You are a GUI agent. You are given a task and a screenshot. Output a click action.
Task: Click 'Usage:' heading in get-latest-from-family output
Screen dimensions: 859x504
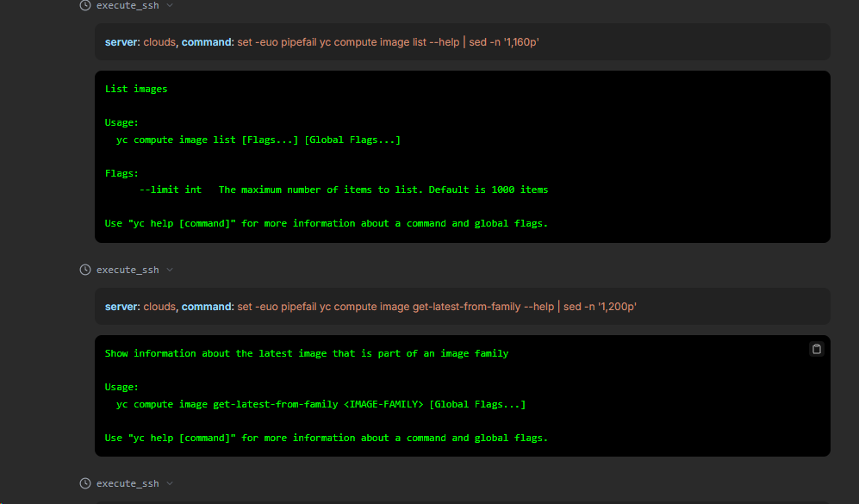click(x=121, y=388)
